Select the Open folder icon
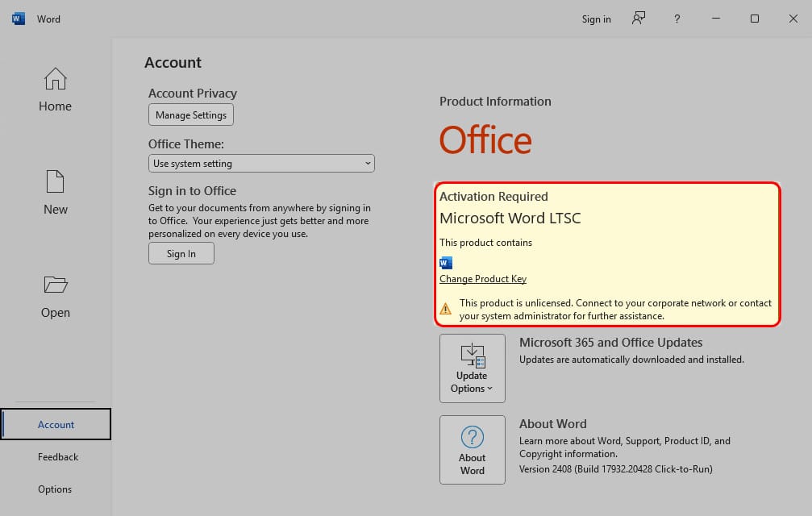This screenshot has width=812, height=516. [56, 285]
